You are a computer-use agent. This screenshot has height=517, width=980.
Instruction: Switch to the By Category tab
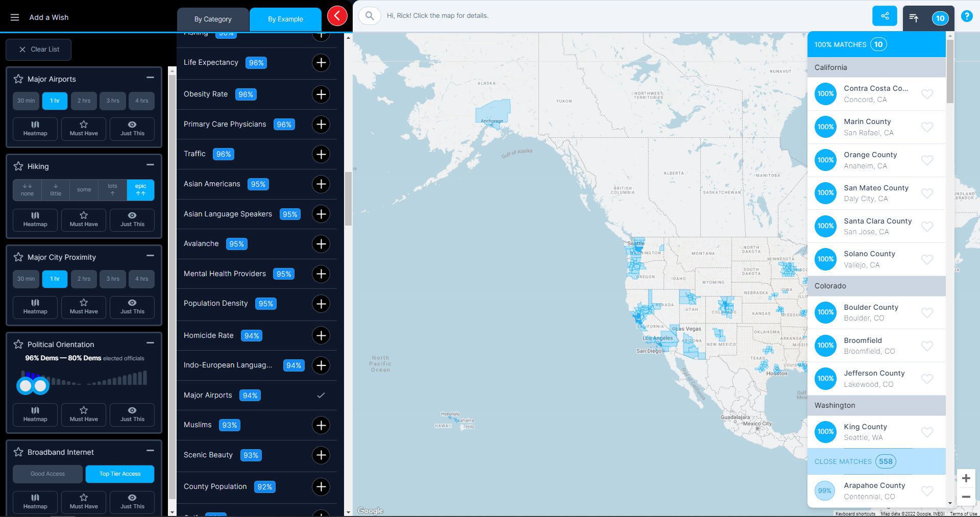(x=213, y=19)
